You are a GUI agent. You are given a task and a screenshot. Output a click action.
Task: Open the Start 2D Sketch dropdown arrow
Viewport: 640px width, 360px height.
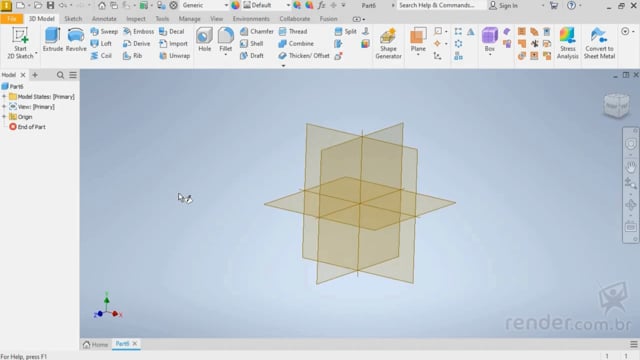tap(36, 53)
